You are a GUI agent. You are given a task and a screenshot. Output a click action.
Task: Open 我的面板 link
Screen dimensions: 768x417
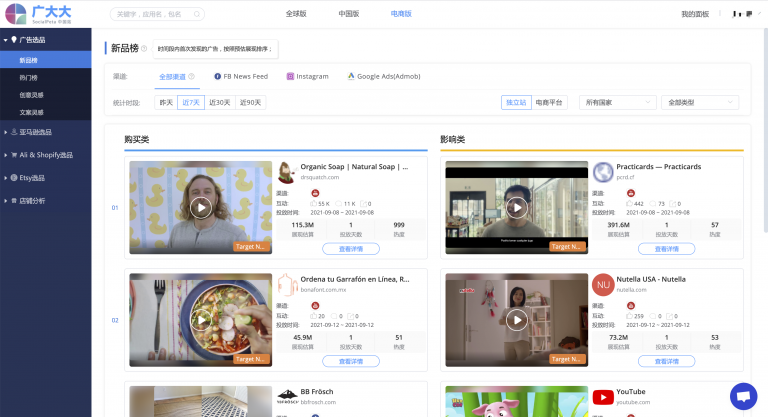tap(695, 14)
